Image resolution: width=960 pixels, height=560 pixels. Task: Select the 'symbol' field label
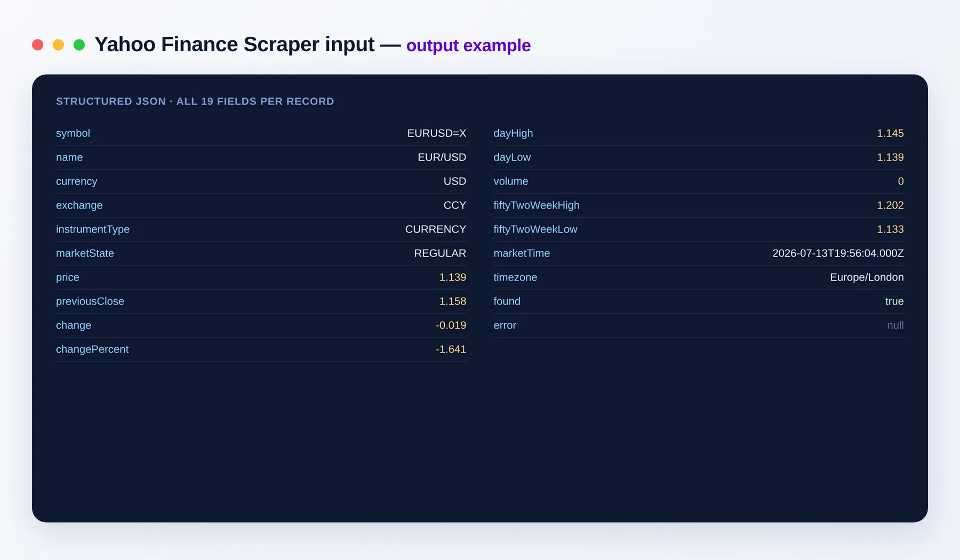(x=73, y=133)
